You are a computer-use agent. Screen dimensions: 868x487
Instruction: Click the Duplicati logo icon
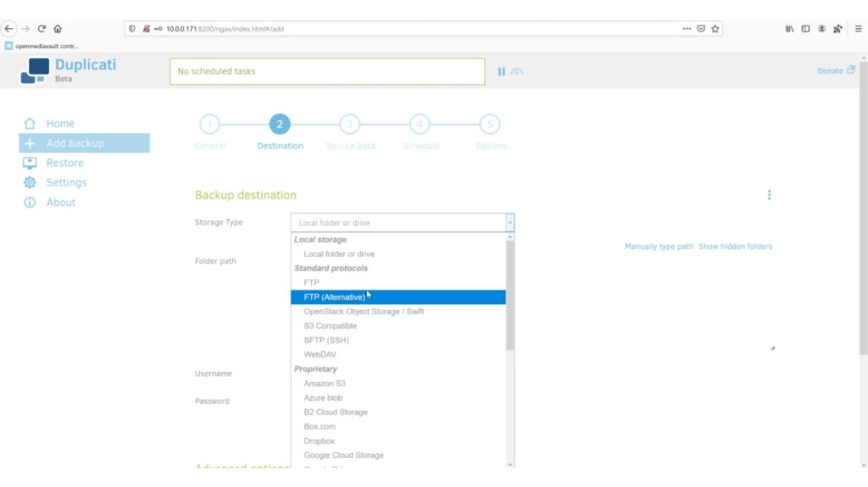click(x=35, y=71)
